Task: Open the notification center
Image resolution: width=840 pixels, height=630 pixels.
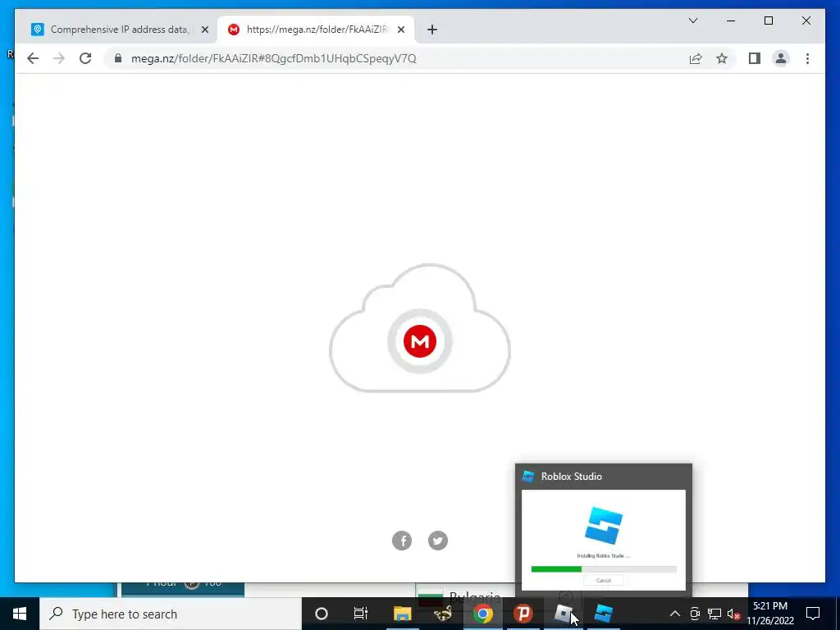Action: point(813,614)
